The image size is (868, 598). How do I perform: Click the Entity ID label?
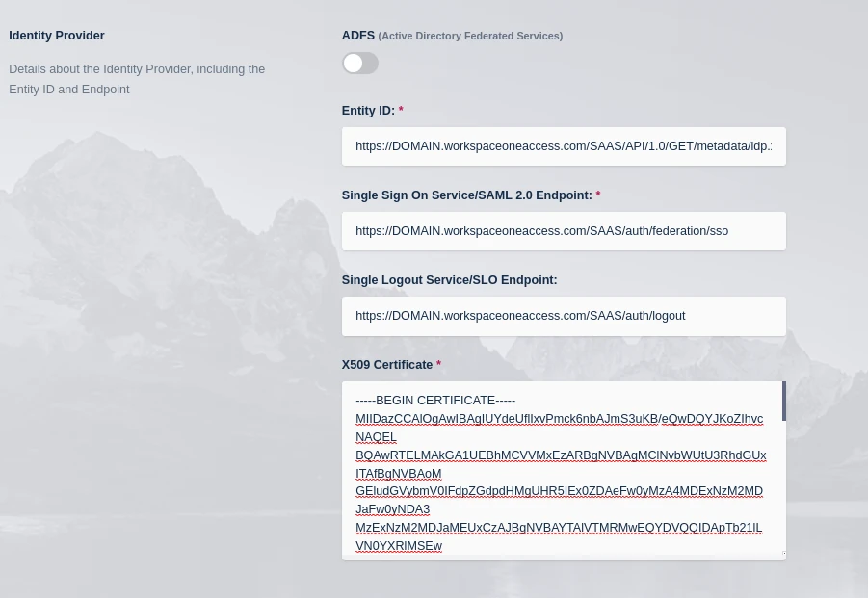tap(368, 110)
